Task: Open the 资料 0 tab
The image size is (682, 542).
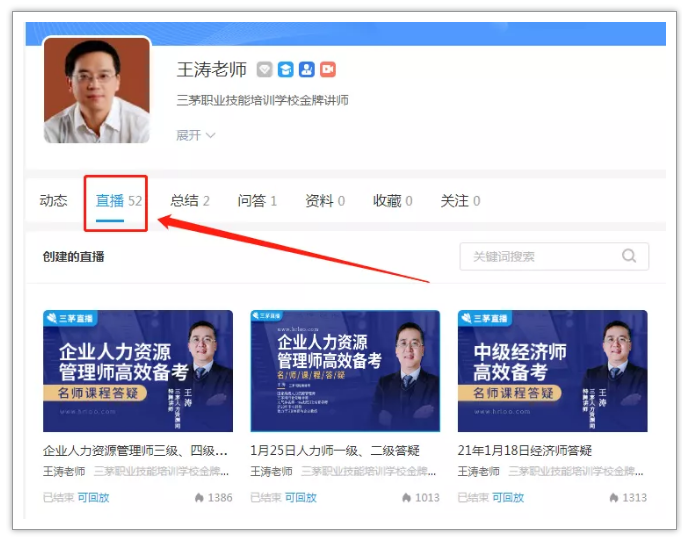Action: tap(325, 201)
